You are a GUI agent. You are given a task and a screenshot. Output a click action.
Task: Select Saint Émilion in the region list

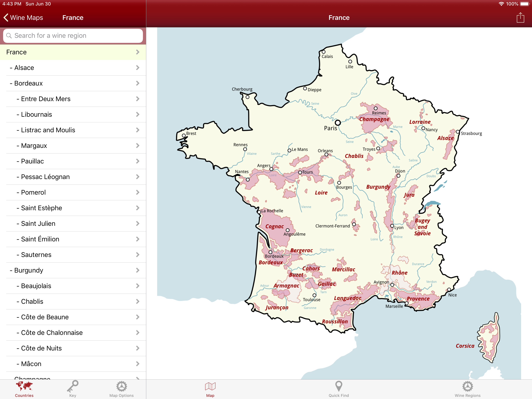tap(40, 239)
